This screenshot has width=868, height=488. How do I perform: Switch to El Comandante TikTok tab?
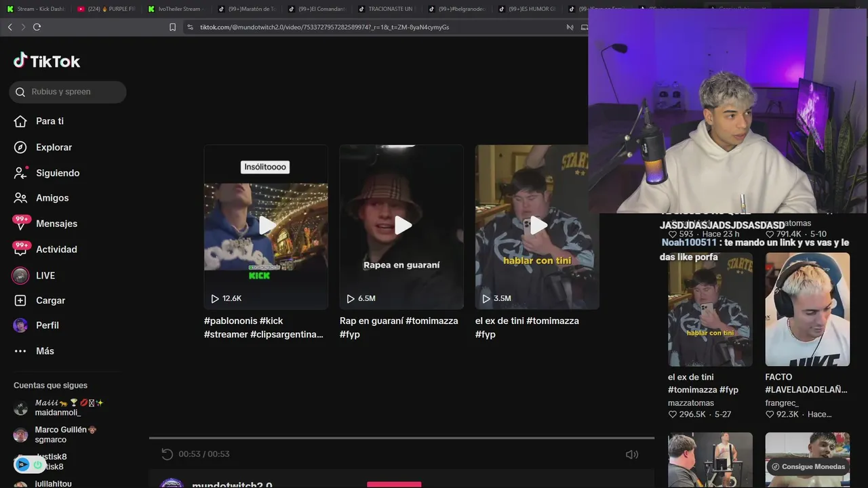click(x=317, y=9)
